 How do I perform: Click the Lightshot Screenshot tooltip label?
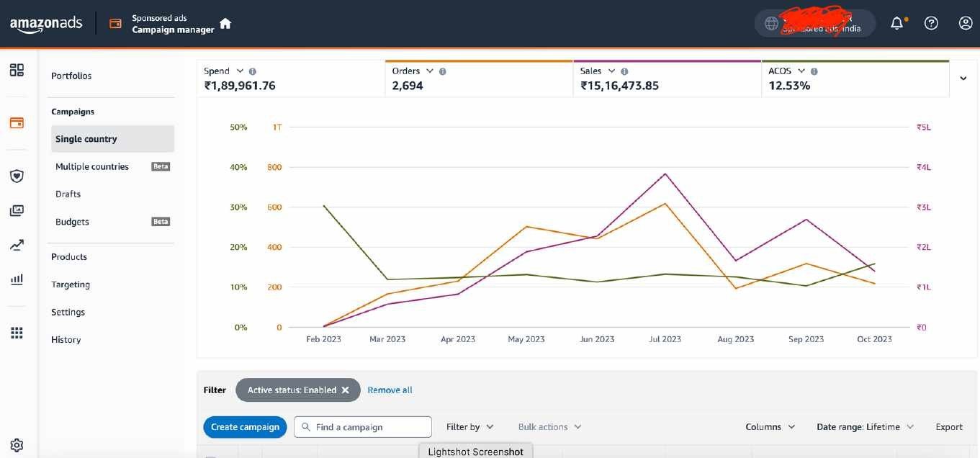click(x=476, y=452)
